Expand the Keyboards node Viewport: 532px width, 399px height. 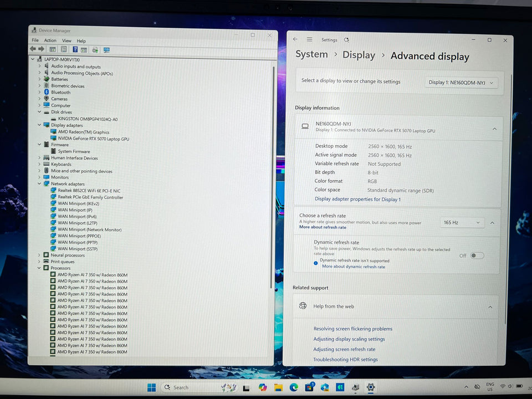coord(39,164)
